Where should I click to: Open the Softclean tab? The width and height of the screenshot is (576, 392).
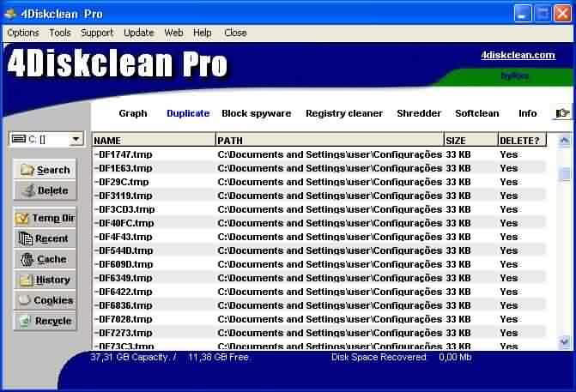coord(477,113)
